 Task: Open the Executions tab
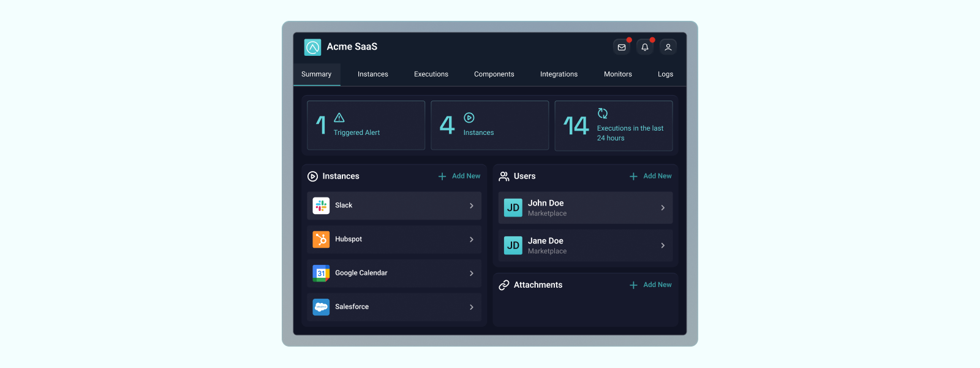(431, 74)
